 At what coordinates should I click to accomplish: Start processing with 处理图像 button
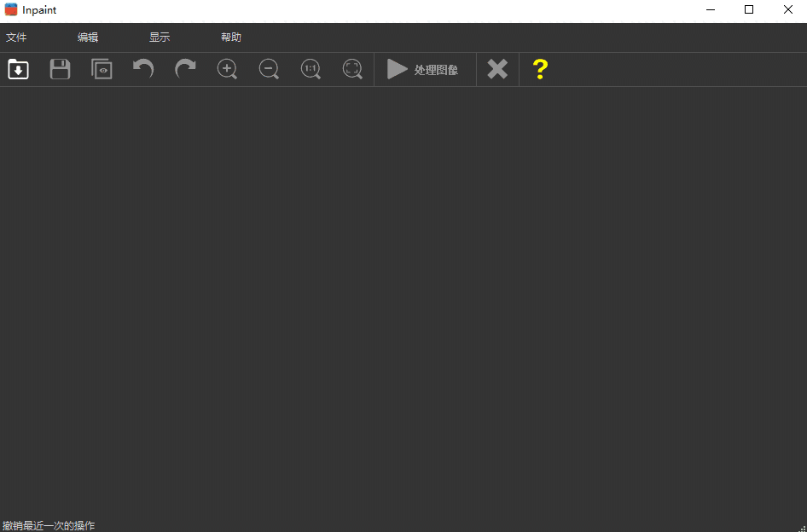(x=424, y=69)
